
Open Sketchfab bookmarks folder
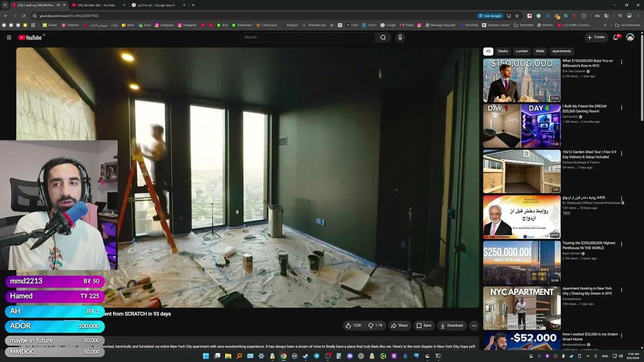point(523,25)
